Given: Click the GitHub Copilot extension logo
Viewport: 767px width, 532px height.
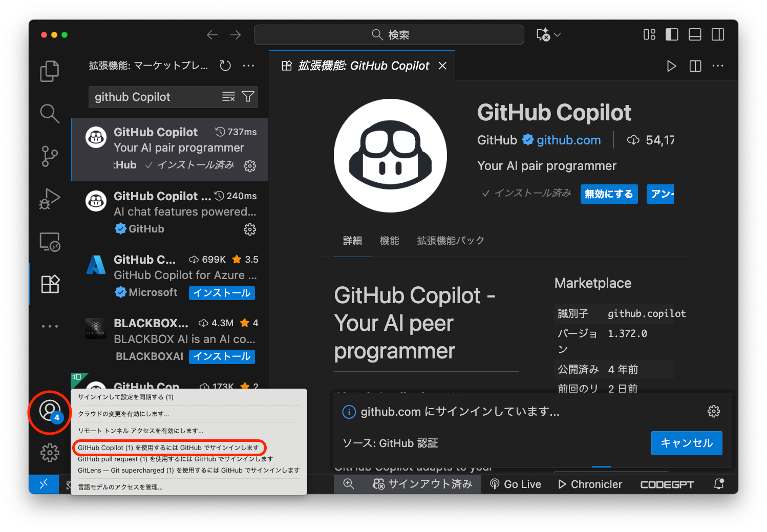Looking at the screenshot, I should [x=390, y=156].
